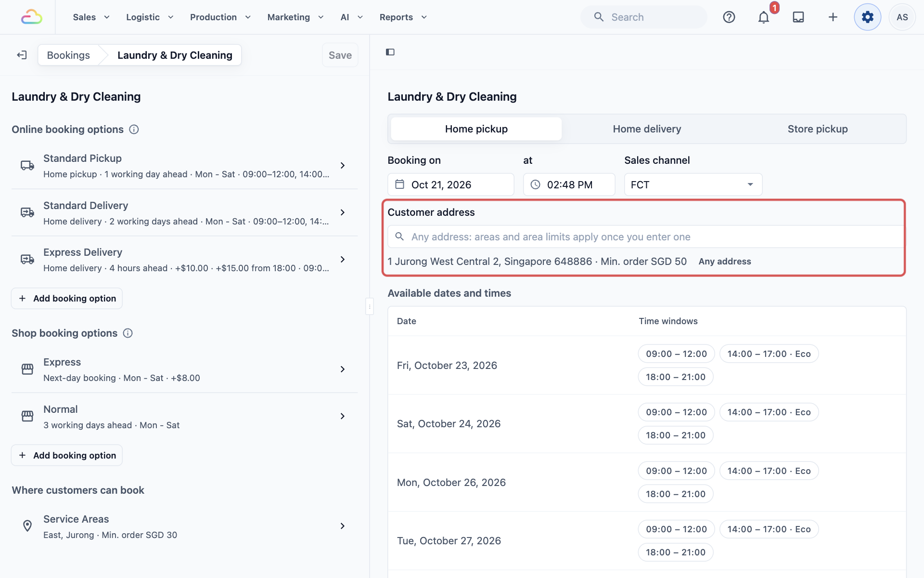Click Add booking option under Shop options
Viewport: 924px width, 578px height.
67,455
